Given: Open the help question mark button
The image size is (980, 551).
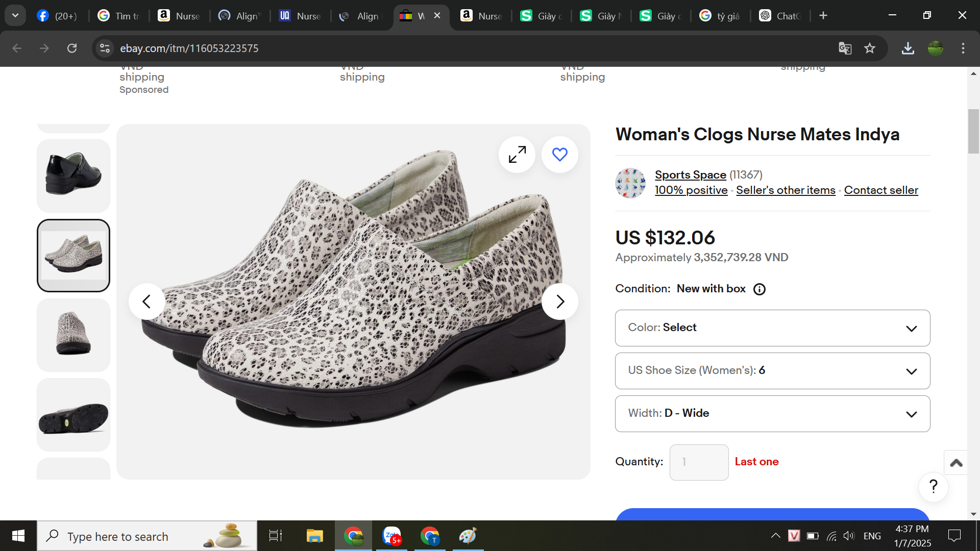Looking at the screenshot, I should point(933,487).
